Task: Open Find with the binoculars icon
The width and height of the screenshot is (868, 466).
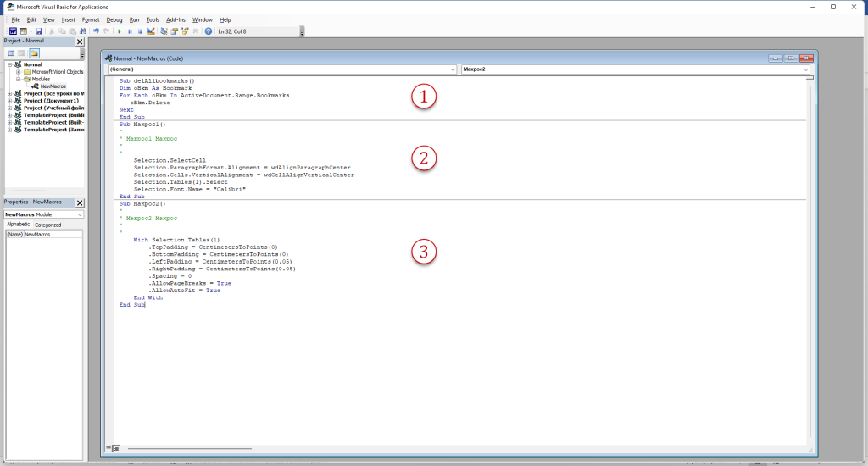Action: point(82,31)
